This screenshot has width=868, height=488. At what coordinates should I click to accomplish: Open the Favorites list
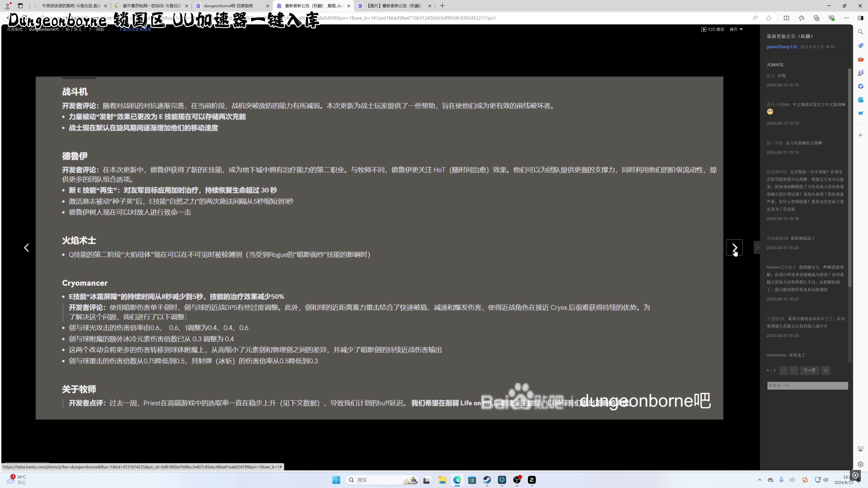coord(801,18)
